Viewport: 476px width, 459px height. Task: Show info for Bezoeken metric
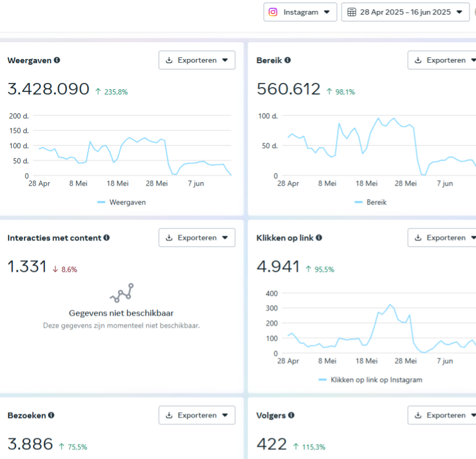coord(51,415)
